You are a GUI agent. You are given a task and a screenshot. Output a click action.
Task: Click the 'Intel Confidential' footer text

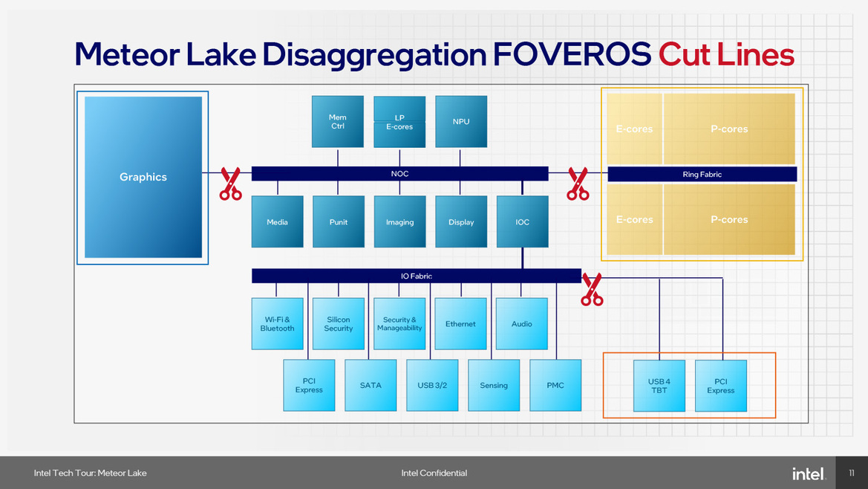pyautogui.click(x=434, y=473)
